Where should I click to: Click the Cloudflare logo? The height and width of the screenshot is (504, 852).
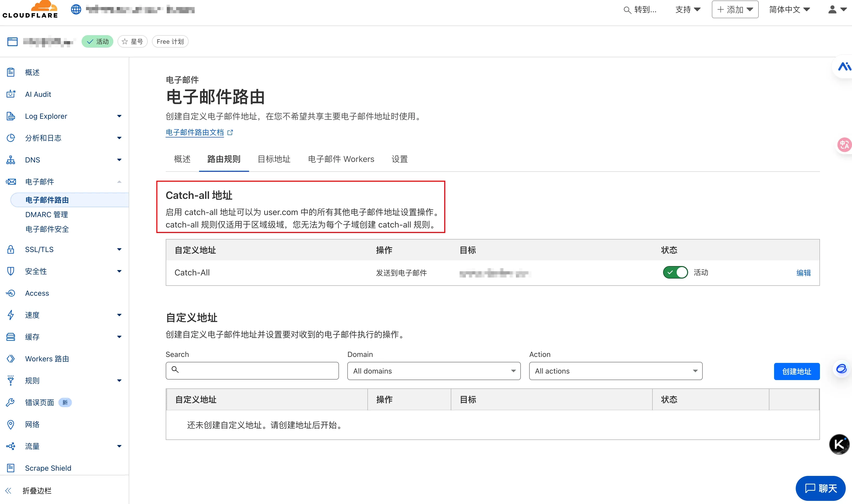pyautogui.click(x=30, y=10)
